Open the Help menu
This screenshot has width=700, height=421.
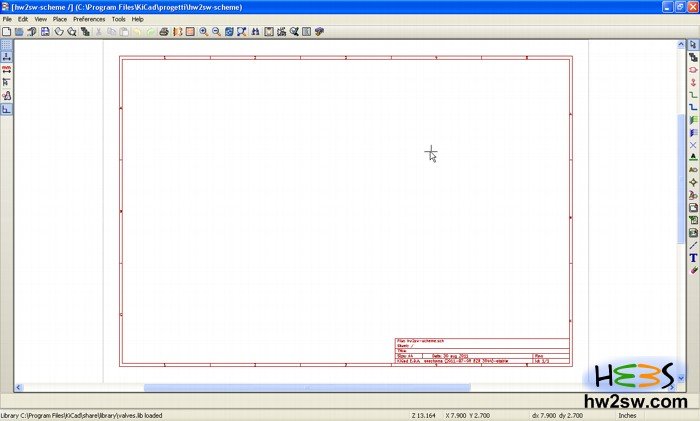point(138,19)
